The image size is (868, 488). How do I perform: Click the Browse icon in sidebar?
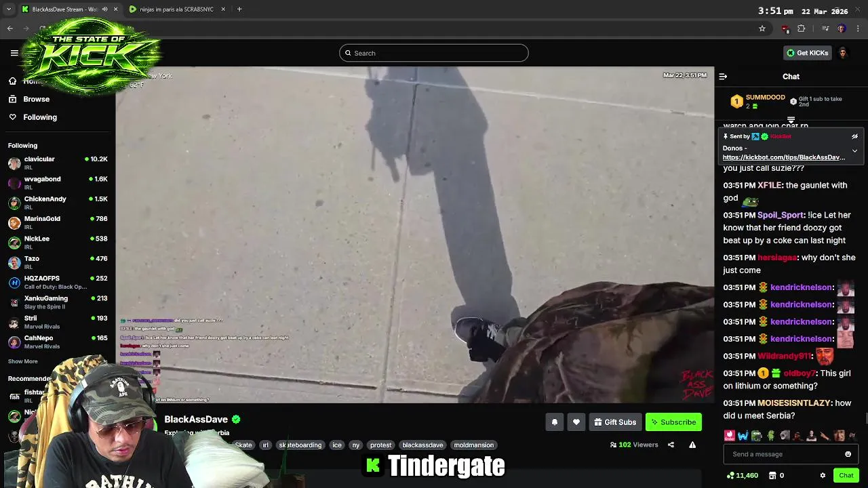click(12, 99)
